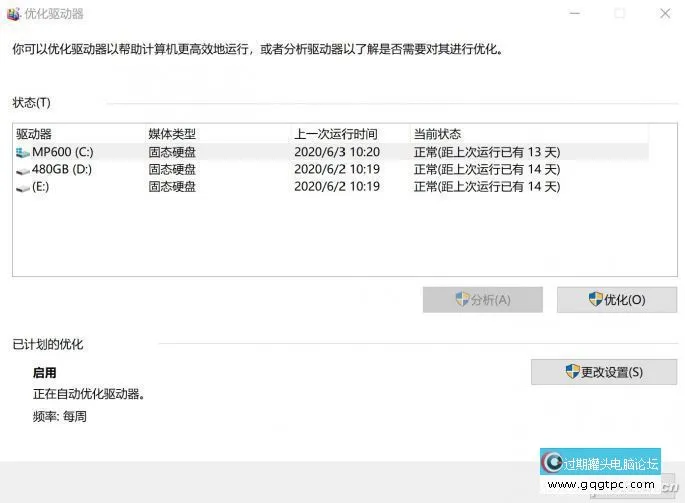Select the 480GB (D:) drive icon
Image resolution: width=685 pixels, height=503 pixels.
coord(23,170)
